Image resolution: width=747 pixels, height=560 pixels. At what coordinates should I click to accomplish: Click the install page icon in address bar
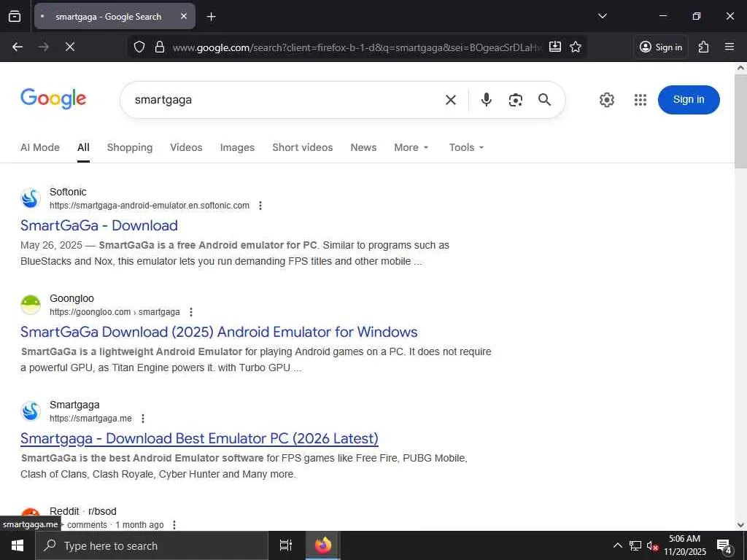click(555, 47)
